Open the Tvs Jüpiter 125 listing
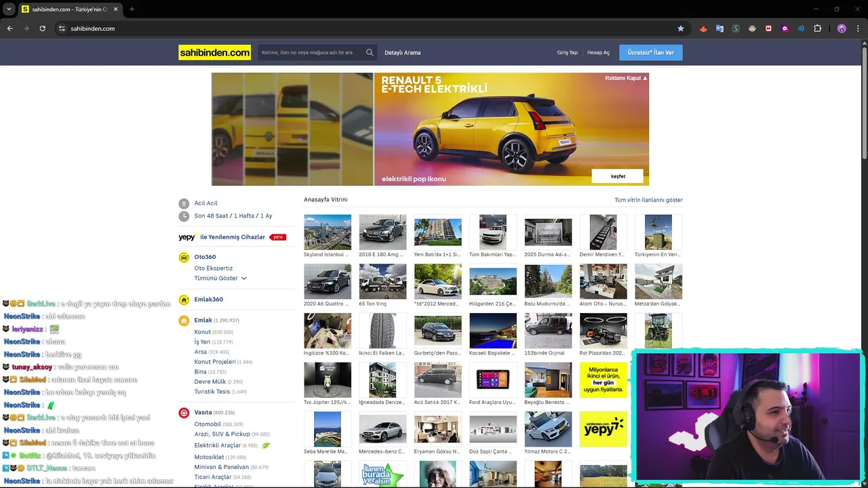 coord(328,380)
